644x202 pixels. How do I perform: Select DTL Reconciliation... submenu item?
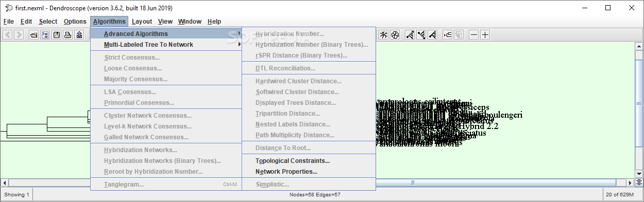click(309, 68)
